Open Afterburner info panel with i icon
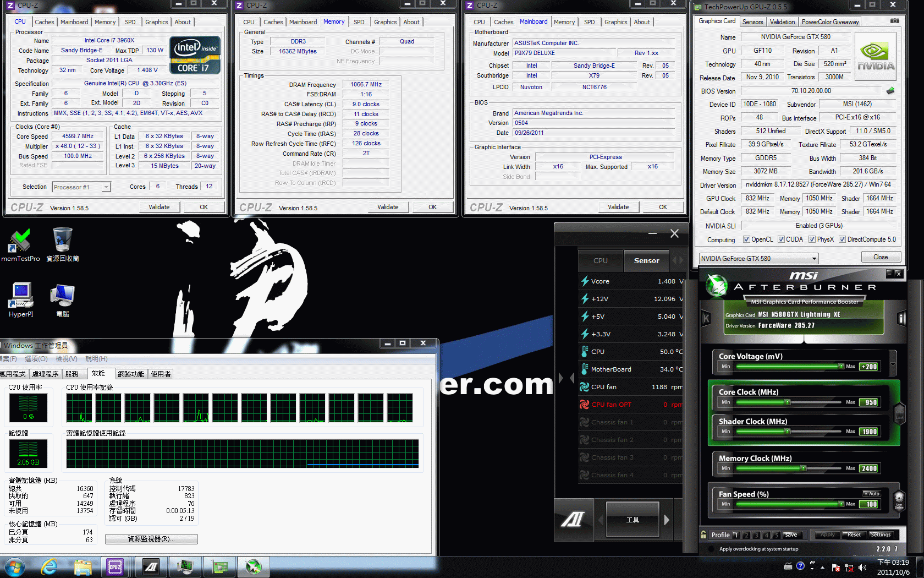This screenshot has width=924, height=578. [x=901, y=318]
